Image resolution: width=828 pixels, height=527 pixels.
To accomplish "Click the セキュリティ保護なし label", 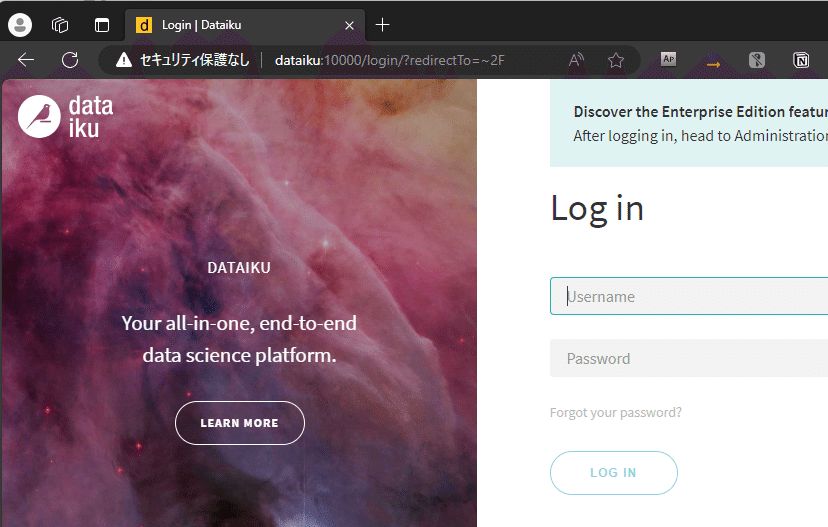I will [194, 60].
